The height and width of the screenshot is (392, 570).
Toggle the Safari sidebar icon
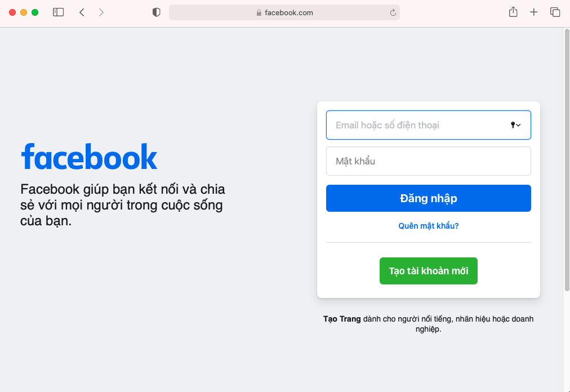(58, 12)
